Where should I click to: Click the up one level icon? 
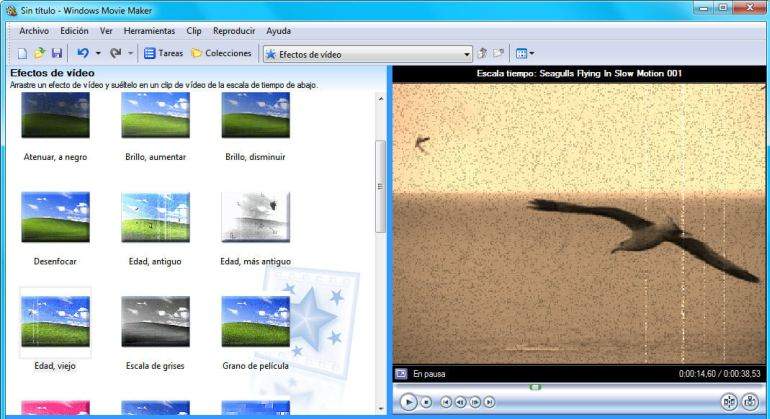point(483,53)
